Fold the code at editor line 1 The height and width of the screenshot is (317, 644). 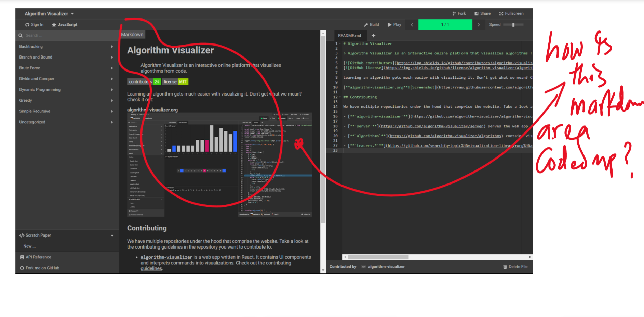(x=340, y=44)
